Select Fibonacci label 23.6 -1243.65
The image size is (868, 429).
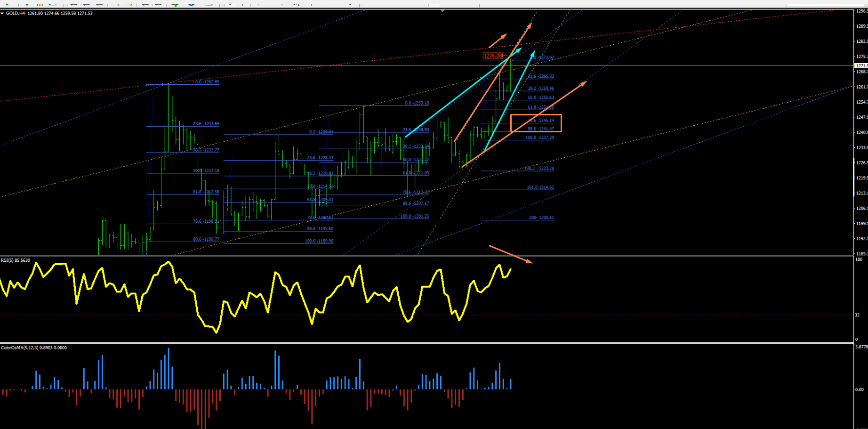point(206,124)
